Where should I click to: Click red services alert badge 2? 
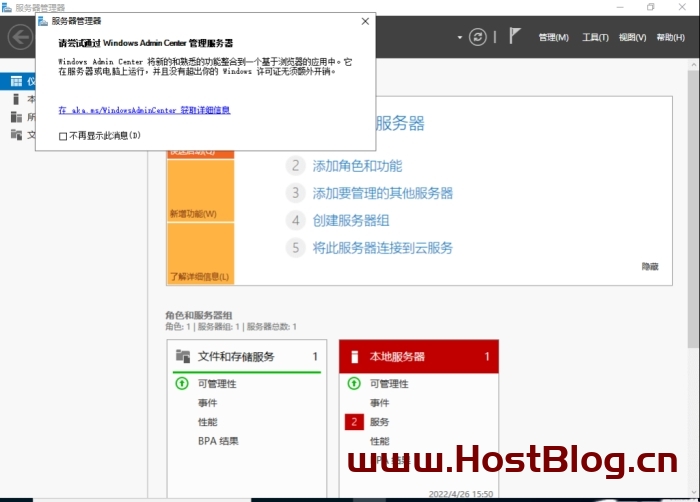tap(354, 422)
